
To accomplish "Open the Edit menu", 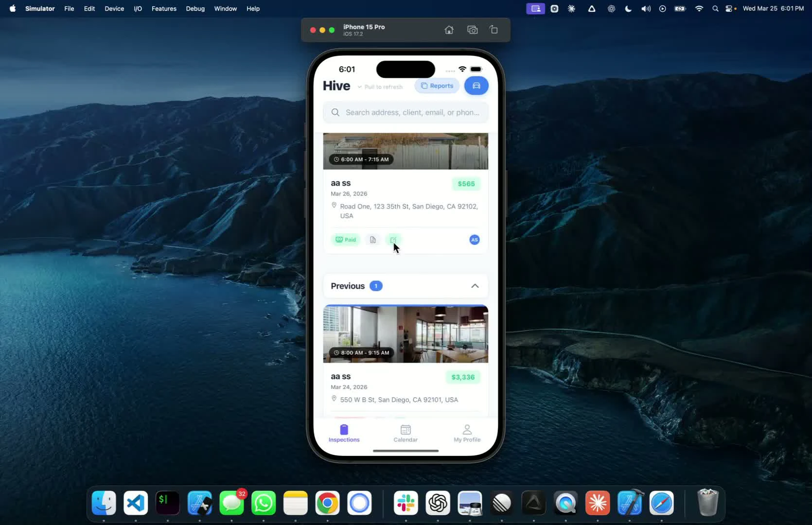I will tap(89, 9).
